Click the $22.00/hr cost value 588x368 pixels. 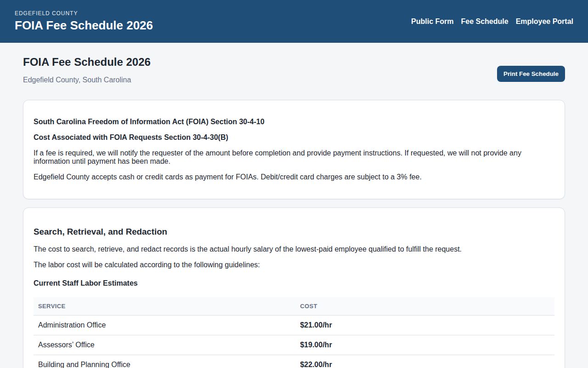[316, 364]
